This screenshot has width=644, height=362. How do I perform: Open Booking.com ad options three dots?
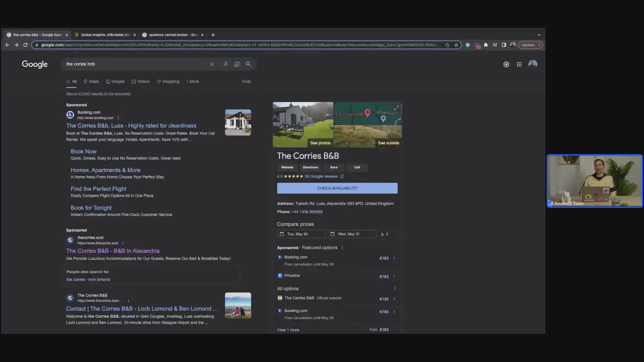[x=118, y=118]
